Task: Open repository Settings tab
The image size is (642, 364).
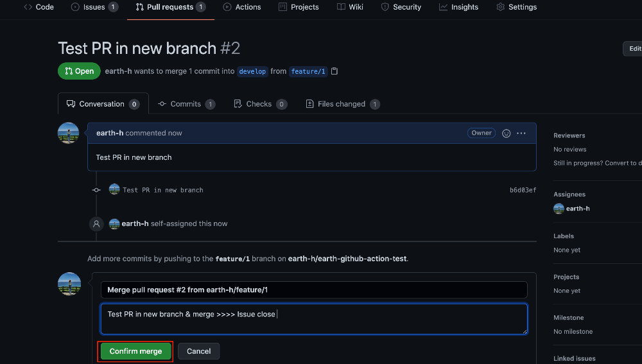Action: pyautogui.click(x=516, y=7)
